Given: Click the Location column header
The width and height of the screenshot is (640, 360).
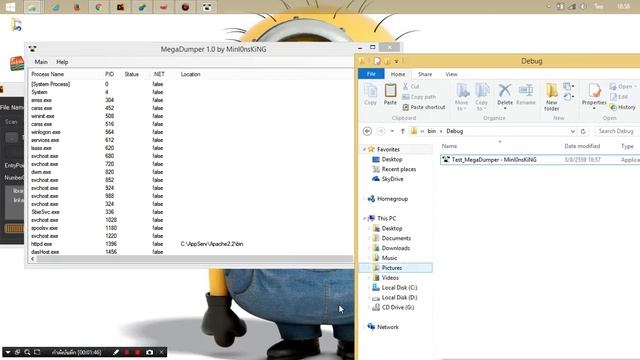Looking at the screenshot, I should [x=190, y=74].
